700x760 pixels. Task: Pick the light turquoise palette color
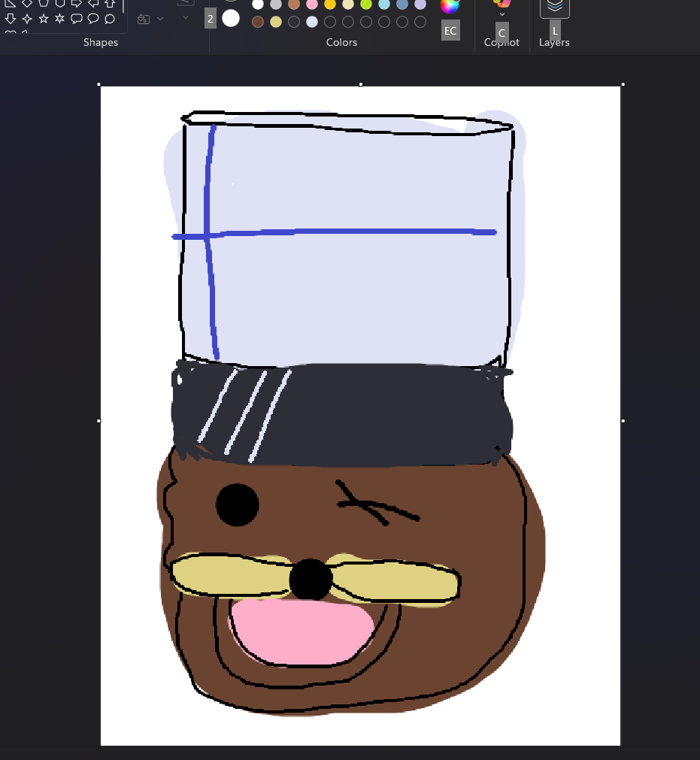(x=384, y=5)
